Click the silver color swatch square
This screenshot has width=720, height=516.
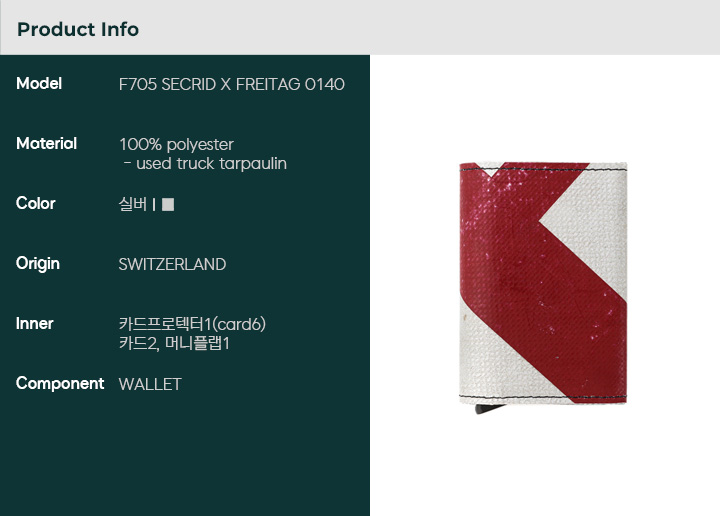point(168,204)
